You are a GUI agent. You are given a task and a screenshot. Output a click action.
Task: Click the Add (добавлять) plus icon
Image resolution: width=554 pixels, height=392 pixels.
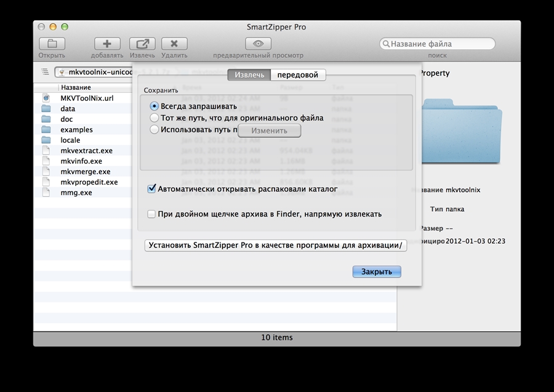coord(107,44)
